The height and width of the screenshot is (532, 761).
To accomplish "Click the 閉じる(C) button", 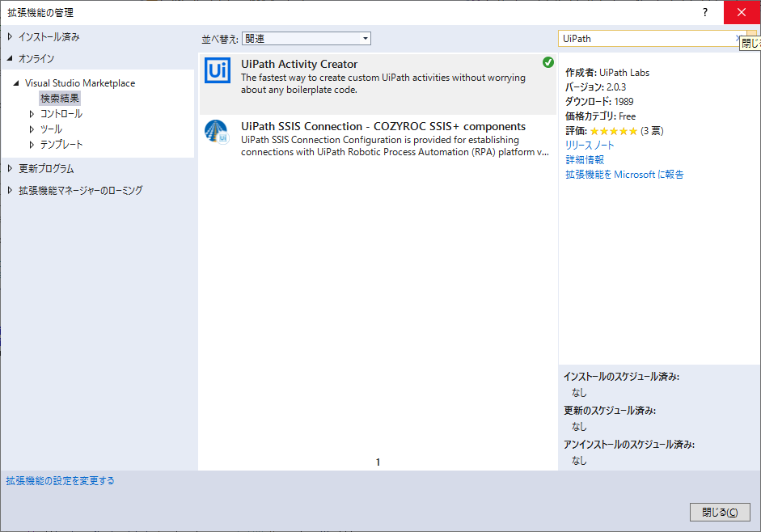I will 720,512.
